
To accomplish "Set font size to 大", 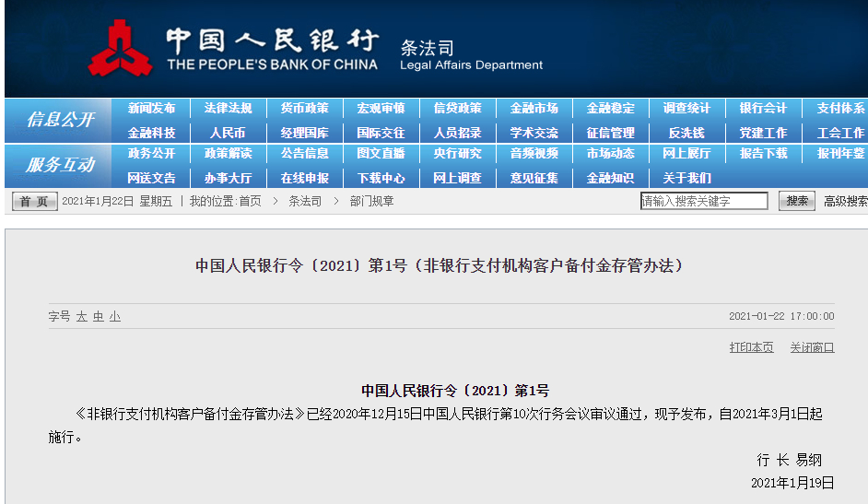I will [x=81, y=316].
